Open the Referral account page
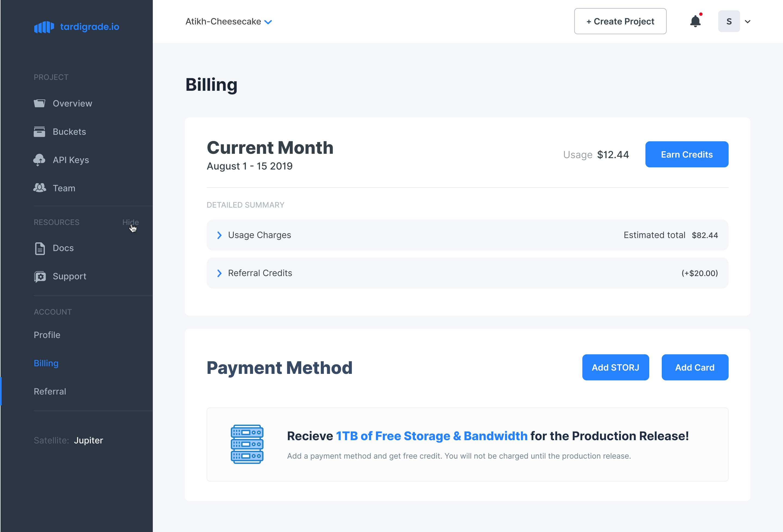The image size is (783, 532). tap(50, 392)
